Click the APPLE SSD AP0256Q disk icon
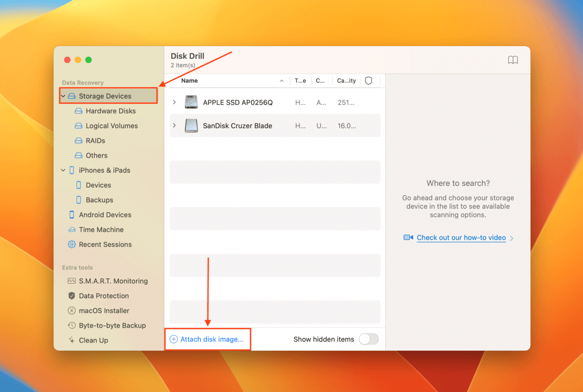Image resolution: width=583 pixels, height=392 pixels. click(x=191, y=102)
